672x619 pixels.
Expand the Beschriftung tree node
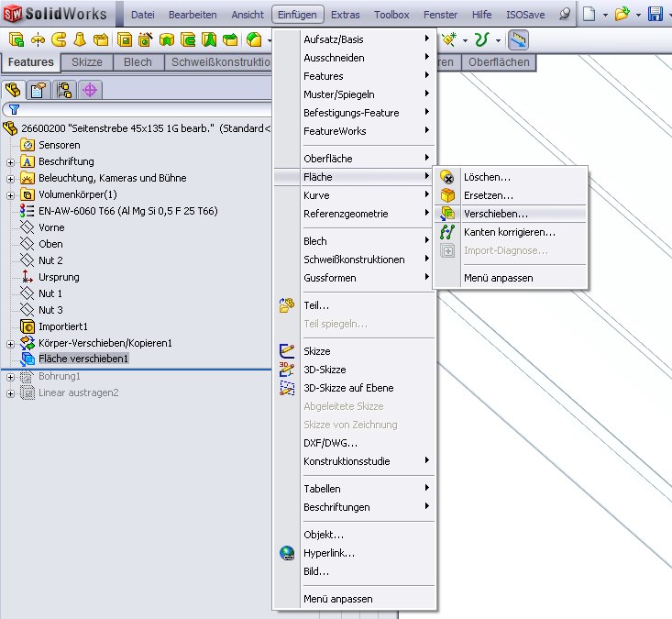click(10, 161)
